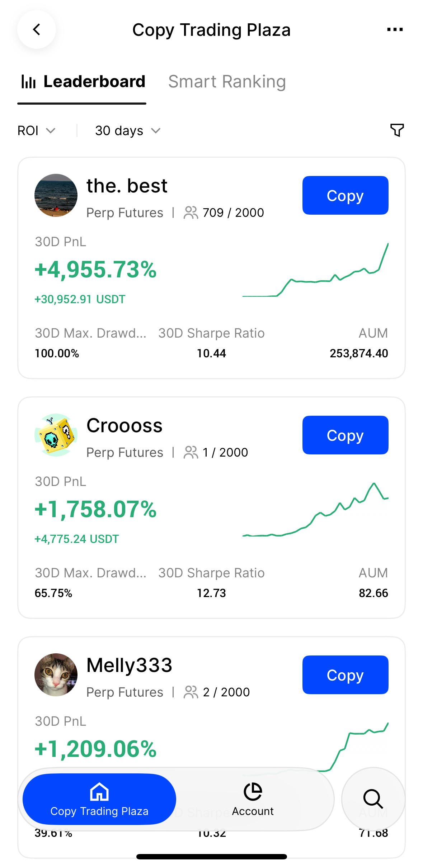Tap the Copy Trading Plaza home icon

[x=99, y=792]
